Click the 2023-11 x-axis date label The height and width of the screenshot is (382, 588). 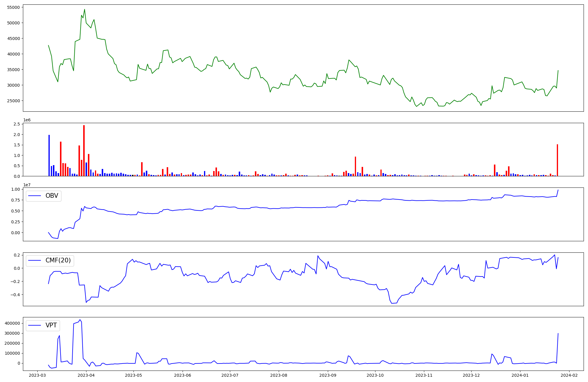point(424,375)
